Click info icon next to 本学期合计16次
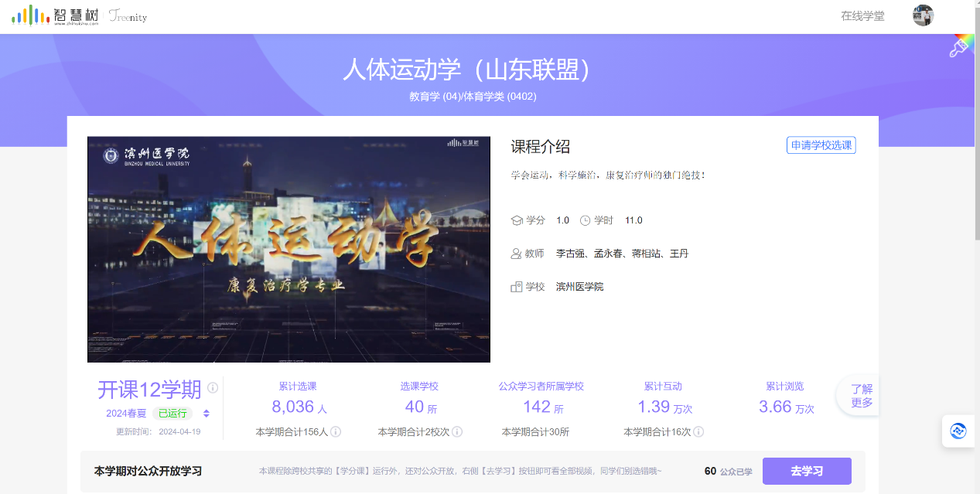Image resolution: width=980 pixels, height=494 pixels. coord(698,432)
